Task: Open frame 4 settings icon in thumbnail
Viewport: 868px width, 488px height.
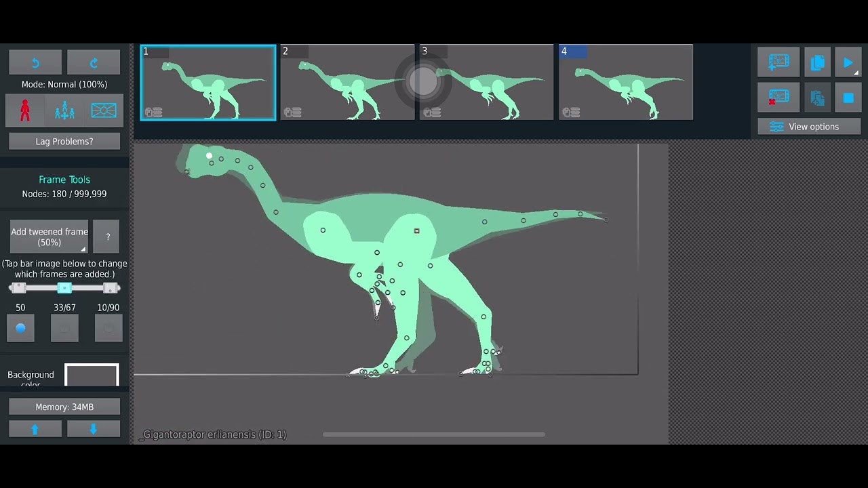Action: click(x=571, y=113)
